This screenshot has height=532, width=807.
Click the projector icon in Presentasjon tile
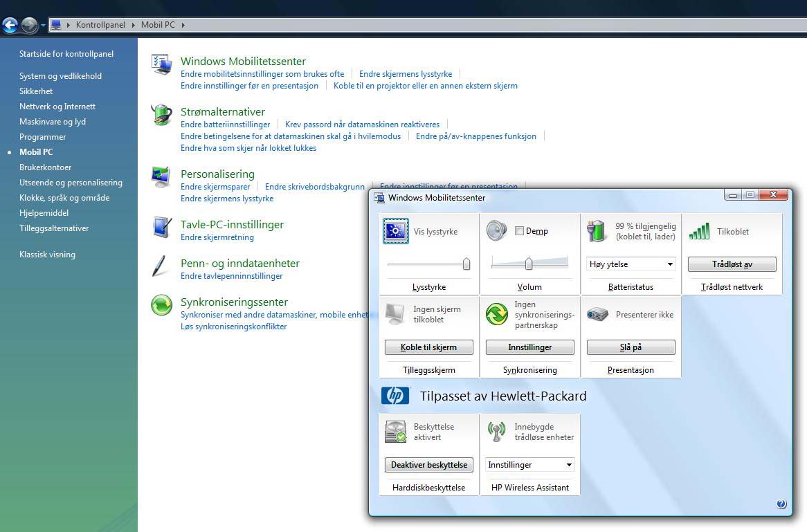597,314
